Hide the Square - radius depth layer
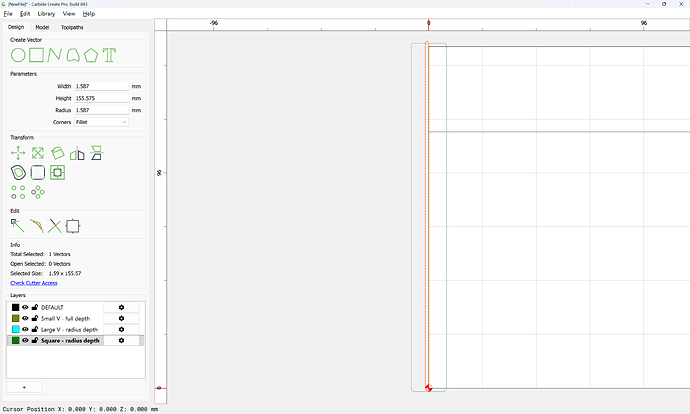This screenshot has height=414, width=690. [x=25, y=341]
